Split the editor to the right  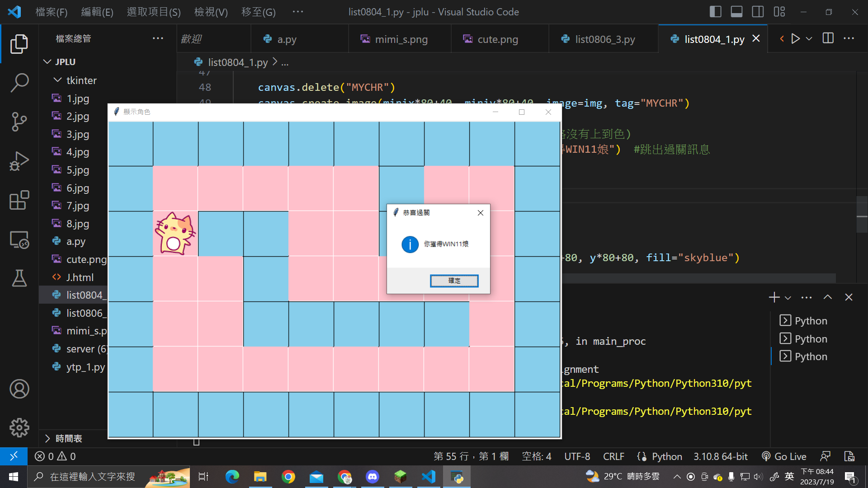tap(828, 39)
